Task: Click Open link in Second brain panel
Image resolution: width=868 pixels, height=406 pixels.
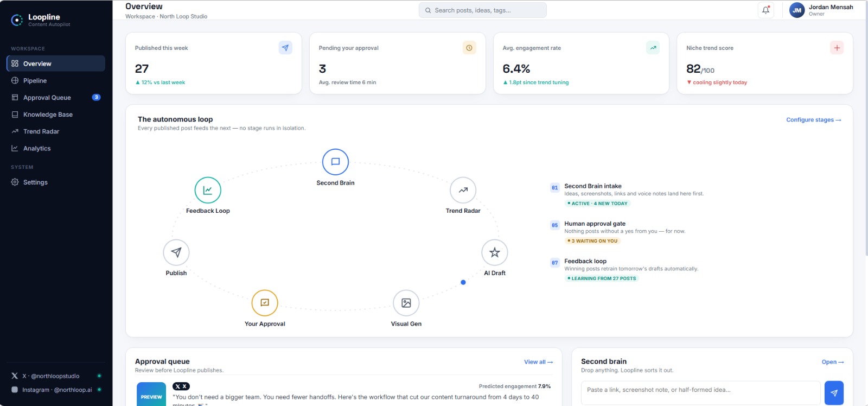Action: 833,362
